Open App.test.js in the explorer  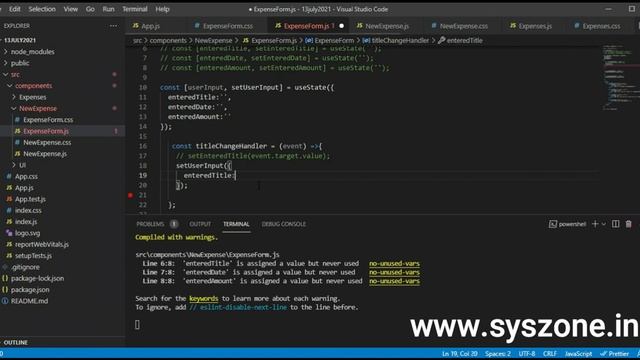click(30, 199)
